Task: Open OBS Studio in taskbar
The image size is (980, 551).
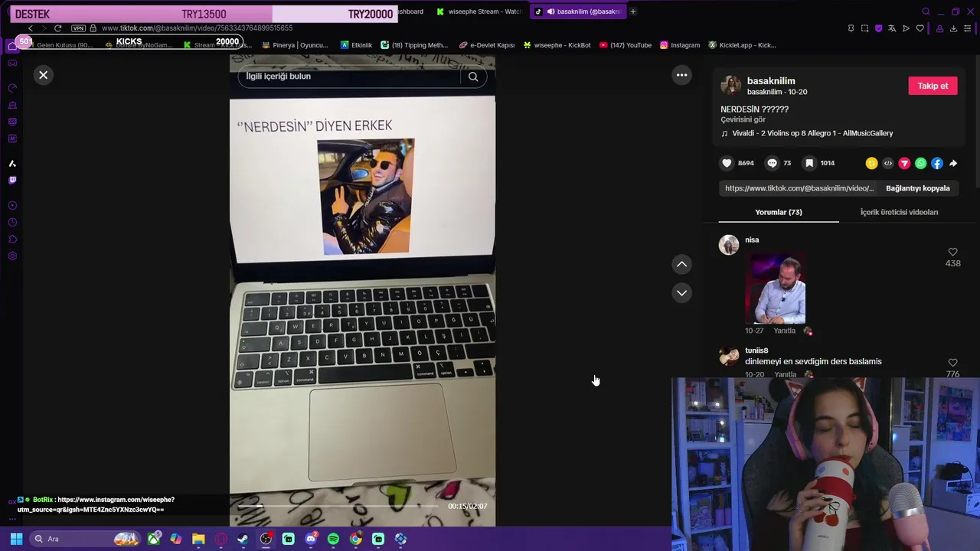Action: point(266,539)
